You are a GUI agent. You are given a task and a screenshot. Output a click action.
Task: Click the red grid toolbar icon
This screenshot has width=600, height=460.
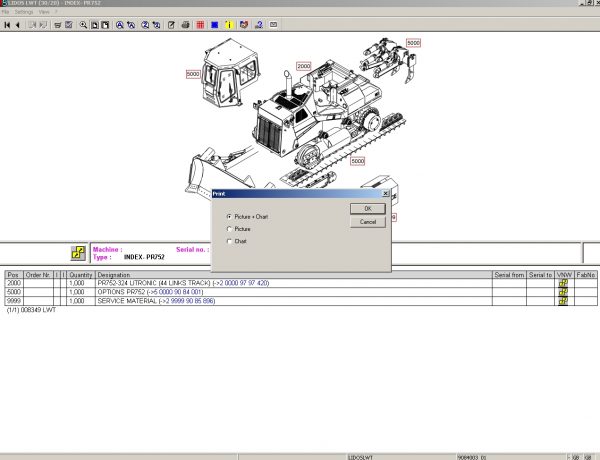[201, 23]
